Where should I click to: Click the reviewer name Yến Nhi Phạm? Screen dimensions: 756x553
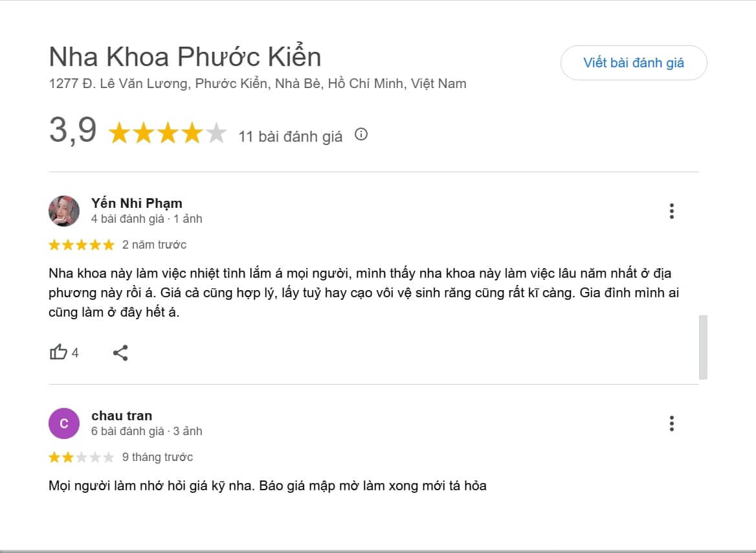pyautogui.click(x=136, y=203)
